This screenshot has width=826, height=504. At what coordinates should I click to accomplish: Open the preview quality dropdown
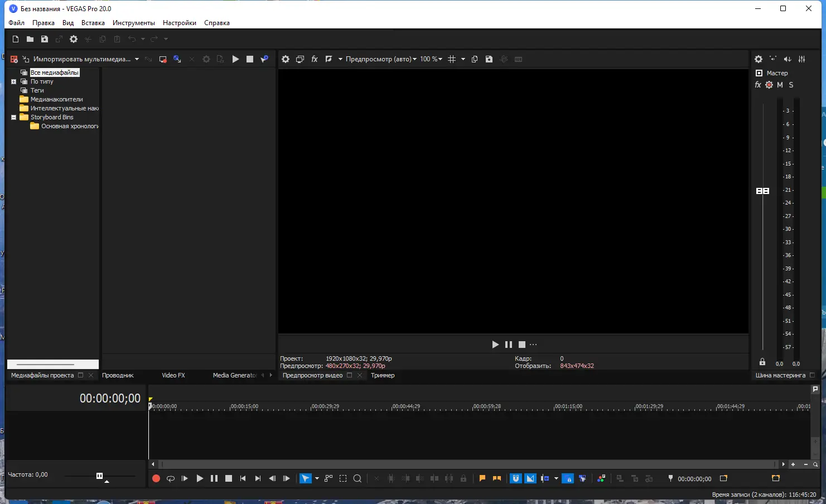click(x=380, y=59)
